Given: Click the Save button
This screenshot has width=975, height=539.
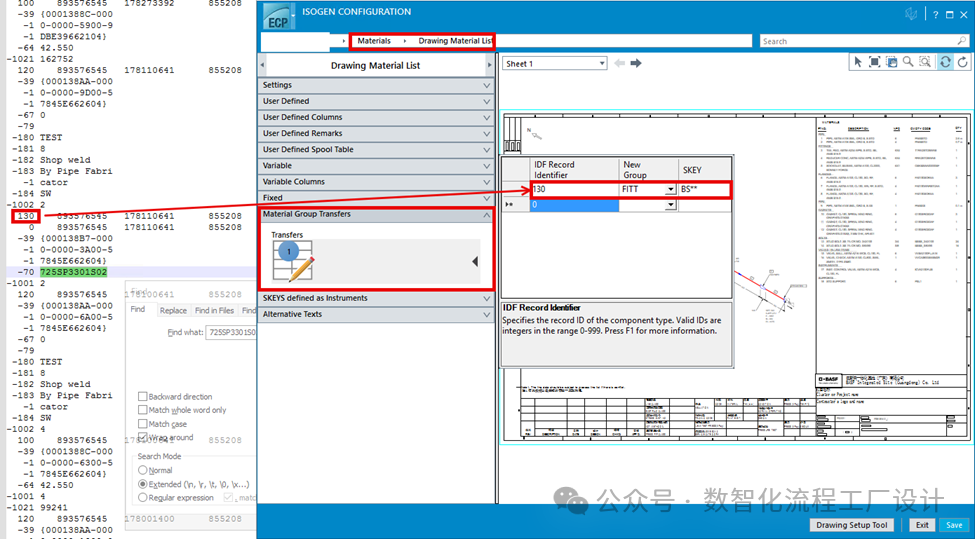Looking at the screenshot, I should [x=954, y=525].
